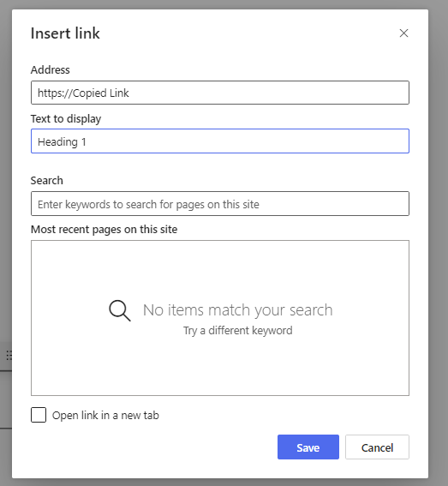448x486 pixels.
Task: Click the 'Try a different keyword' hint
Action: click(237, 330)
